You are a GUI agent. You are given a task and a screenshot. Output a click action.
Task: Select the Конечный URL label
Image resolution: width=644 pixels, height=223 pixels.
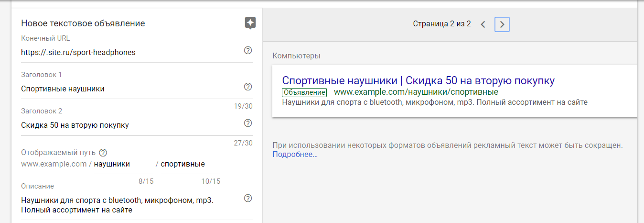click(45, 38)
